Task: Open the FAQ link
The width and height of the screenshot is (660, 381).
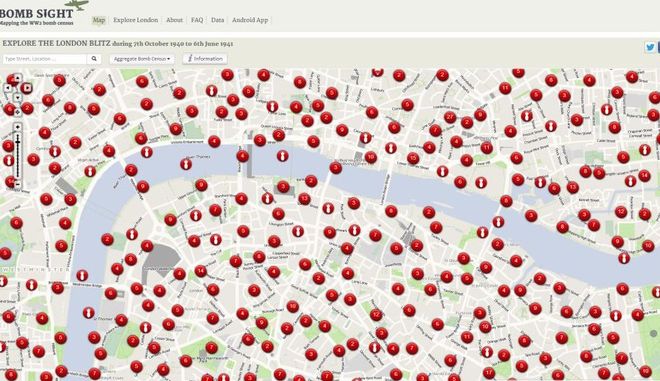Action: coord(197,20)
